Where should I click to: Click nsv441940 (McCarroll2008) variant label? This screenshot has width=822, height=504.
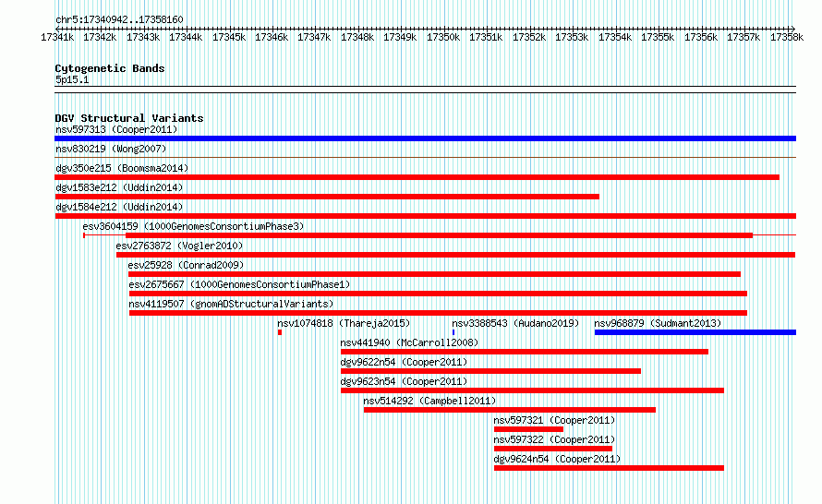pos(409,342)
